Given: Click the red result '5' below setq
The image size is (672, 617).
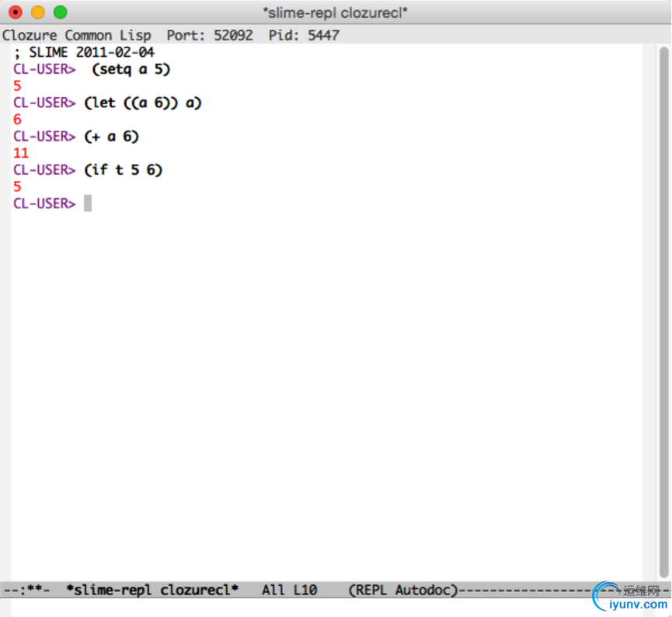Looking at the screenshot, I should tap(17, 85).
